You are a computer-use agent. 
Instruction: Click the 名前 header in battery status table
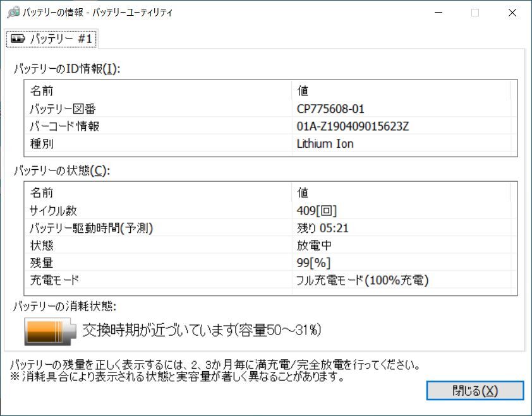pyautogui.click(x=42, y=193)
